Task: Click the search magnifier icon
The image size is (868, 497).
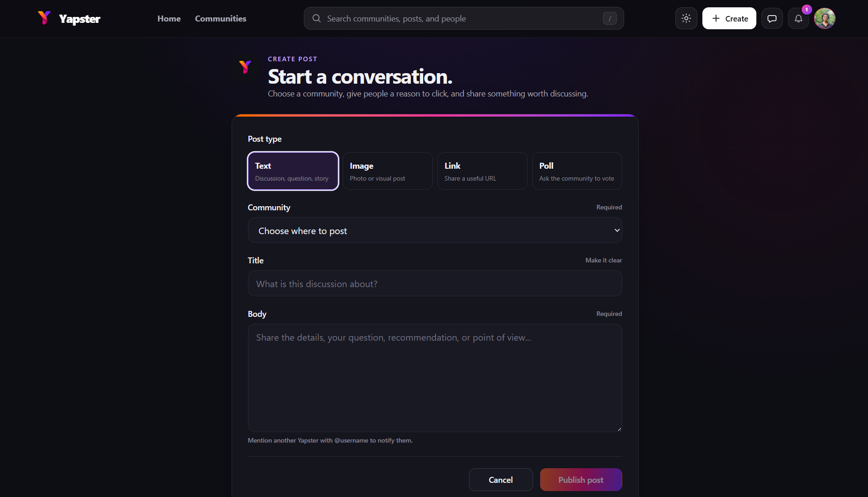Action: [x=317, y=18]
